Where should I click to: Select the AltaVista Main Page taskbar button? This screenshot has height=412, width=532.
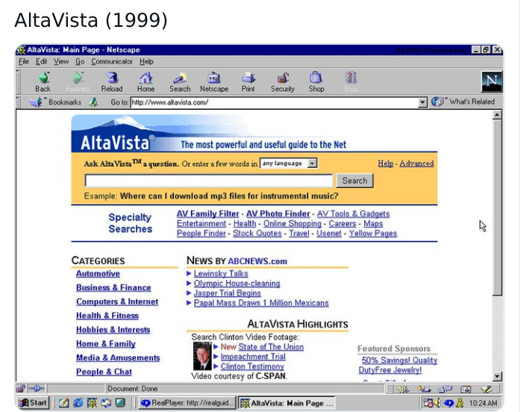pos(287,403)
